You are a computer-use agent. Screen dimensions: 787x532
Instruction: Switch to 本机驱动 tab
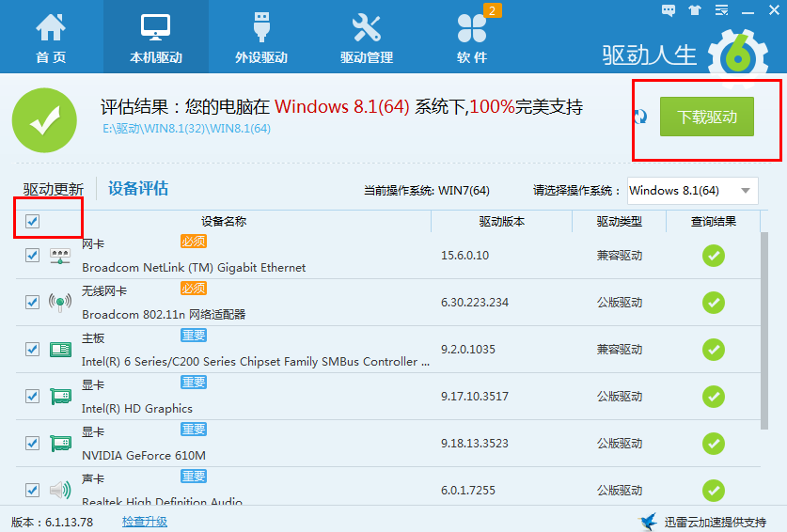pos(155,38)
